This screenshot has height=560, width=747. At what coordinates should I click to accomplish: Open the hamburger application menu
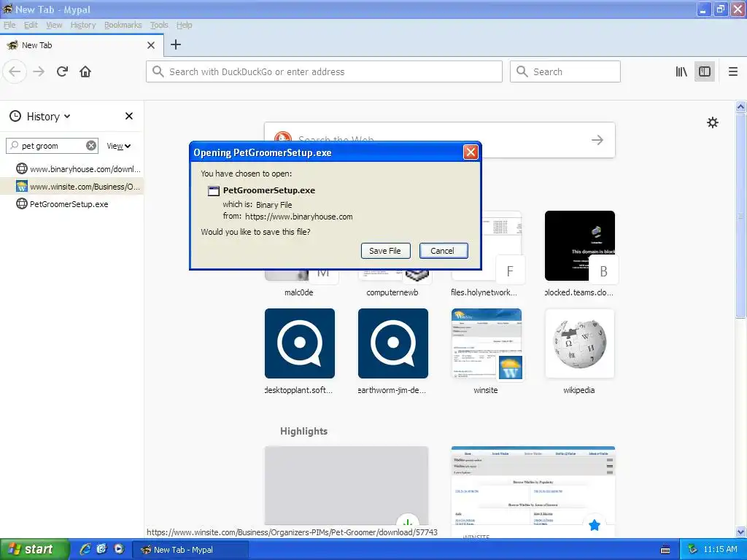pyautogui.click(x=732, y=72)
